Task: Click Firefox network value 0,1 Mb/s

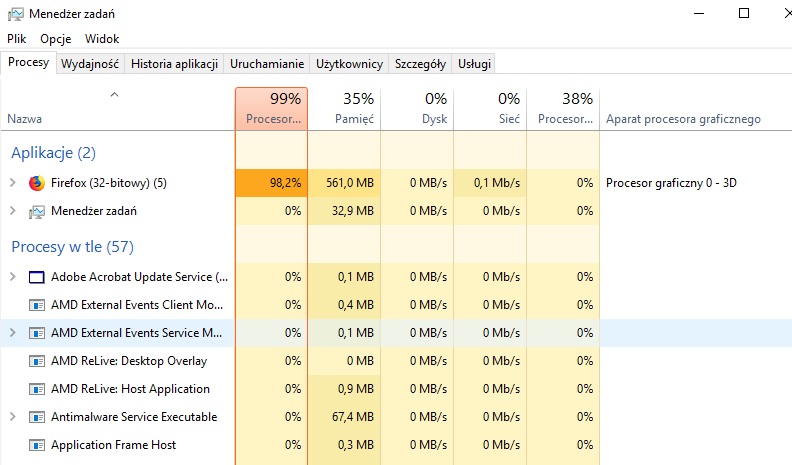Action: coord(490,183)
